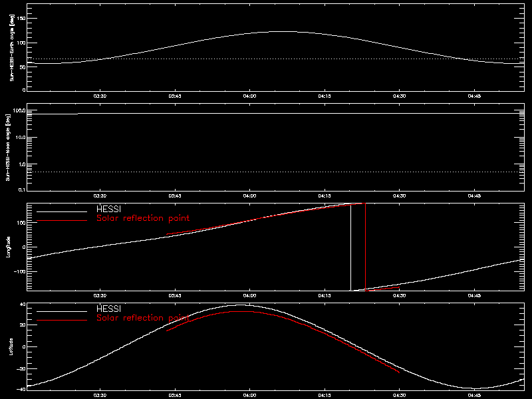This screenshot has height=399, width=532.
Task: Select the 100.0 tick label on log-scale plot
Action: [x=19, y=111]
